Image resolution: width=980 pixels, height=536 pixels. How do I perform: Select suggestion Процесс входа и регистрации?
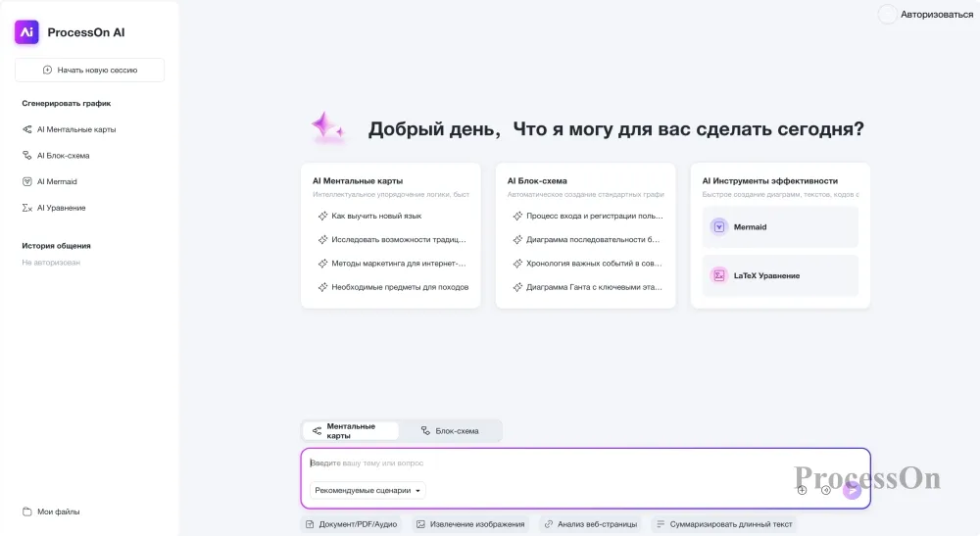coord(595,217)
